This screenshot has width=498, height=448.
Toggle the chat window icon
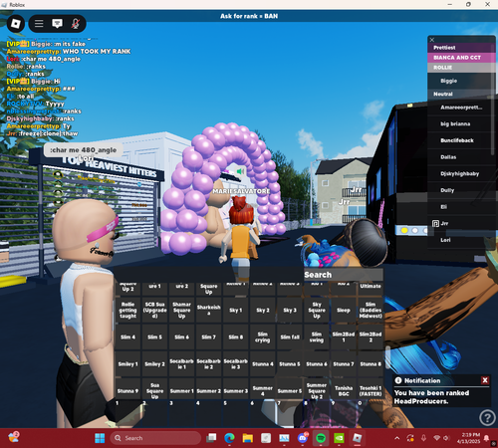tap(57, 24)
